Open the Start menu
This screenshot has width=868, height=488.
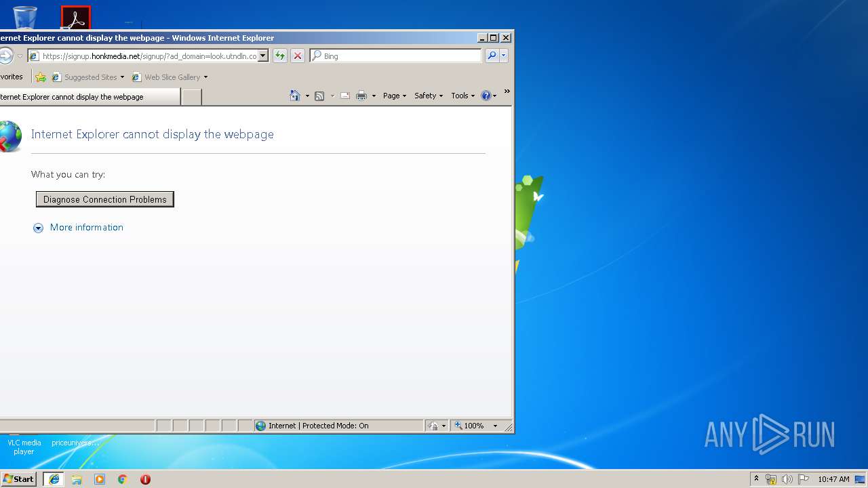click(x=18, y=479)
